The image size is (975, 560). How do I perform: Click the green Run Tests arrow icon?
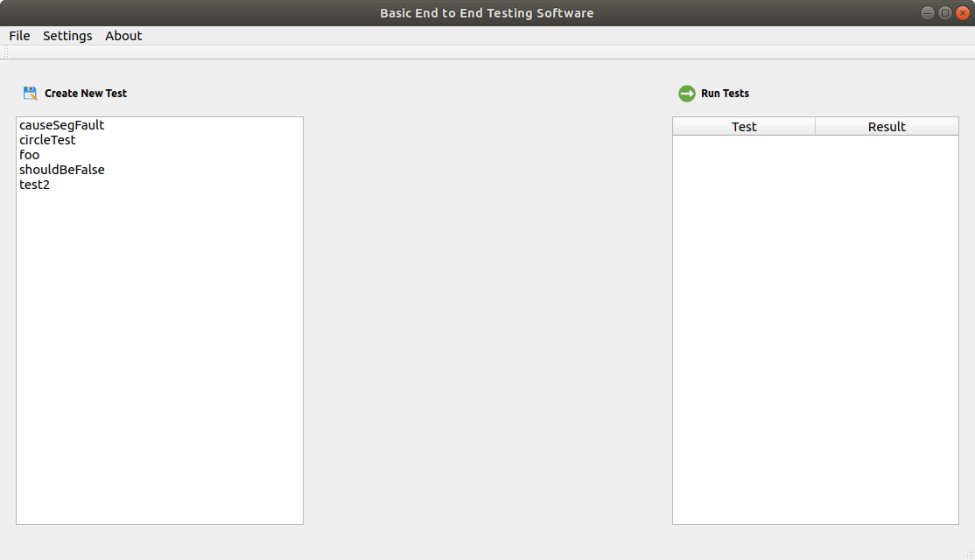(687, 94)
